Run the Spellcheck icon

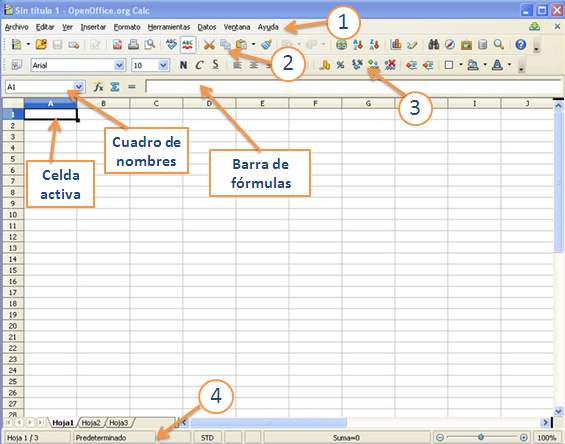[x=171, y=44]
